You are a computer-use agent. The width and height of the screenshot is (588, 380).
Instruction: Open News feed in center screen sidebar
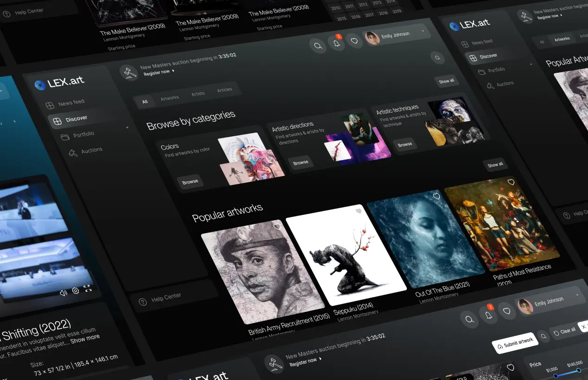65,103
